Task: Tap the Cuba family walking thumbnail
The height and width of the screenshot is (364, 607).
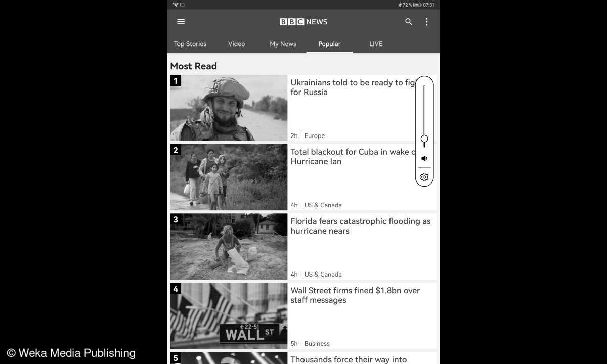Action: [229, 177]
